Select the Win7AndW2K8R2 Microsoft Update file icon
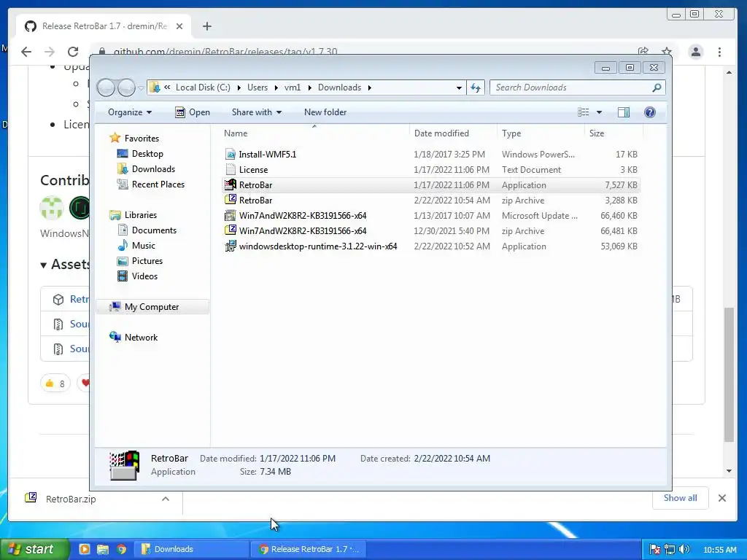Viewport: 747px width, 560px height. 231,215
